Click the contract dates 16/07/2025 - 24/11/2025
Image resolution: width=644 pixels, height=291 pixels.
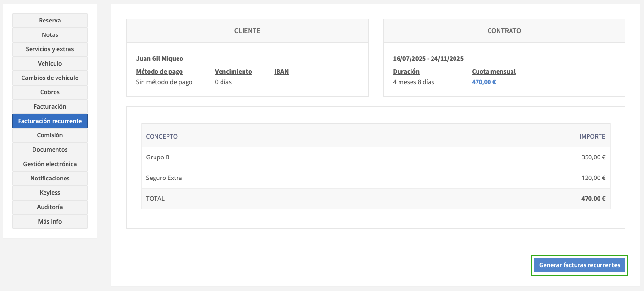(428, 59)
